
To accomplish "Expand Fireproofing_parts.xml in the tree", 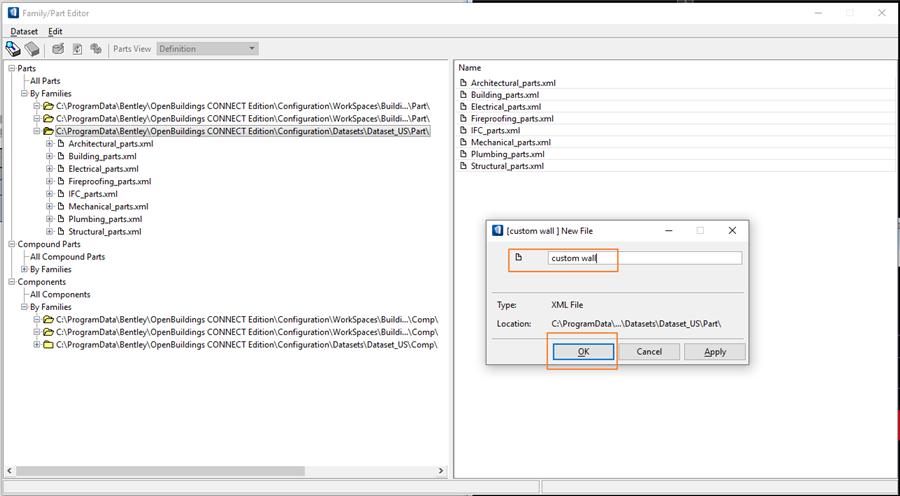I will [49, 181].
